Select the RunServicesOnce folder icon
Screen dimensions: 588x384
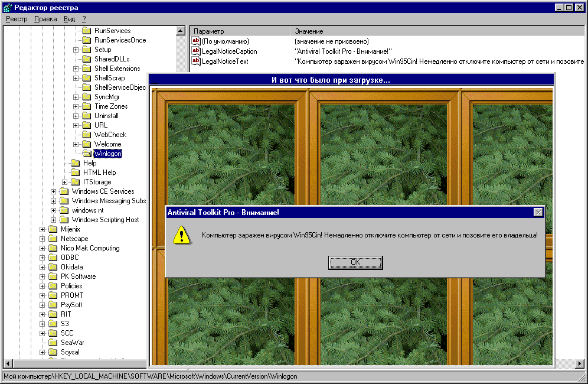click(x=87, y=40)
